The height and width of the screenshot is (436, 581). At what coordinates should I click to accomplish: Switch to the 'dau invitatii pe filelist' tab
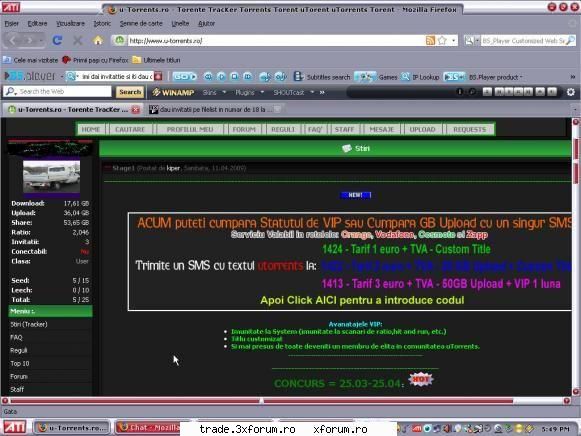point(214,109)
